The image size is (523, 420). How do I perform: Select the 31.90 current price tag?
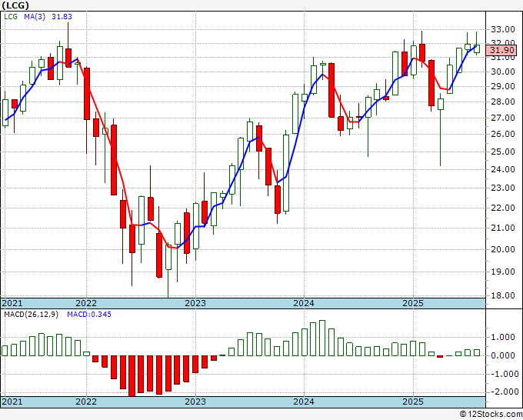pos(501,50)
